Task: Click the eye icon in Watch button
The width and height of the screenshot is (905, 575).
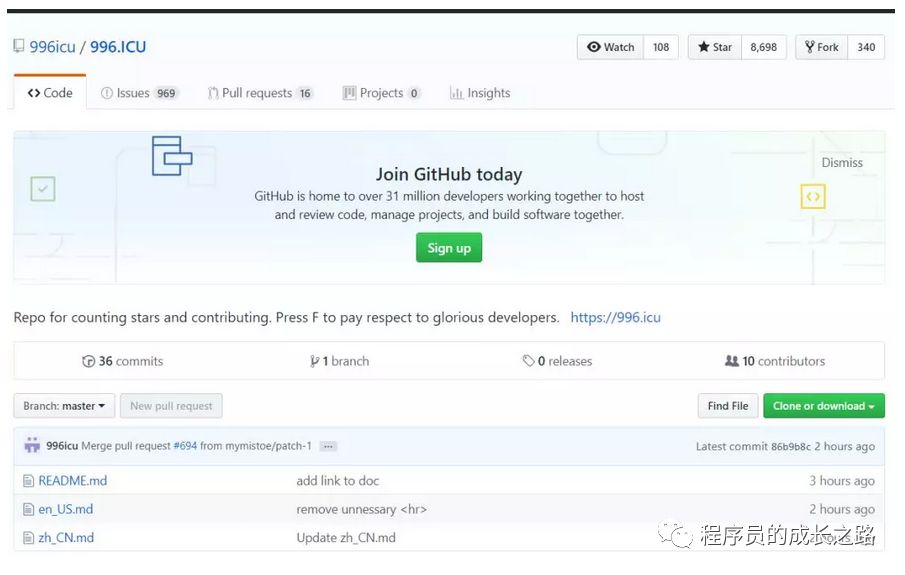Action: click(593, 47)
